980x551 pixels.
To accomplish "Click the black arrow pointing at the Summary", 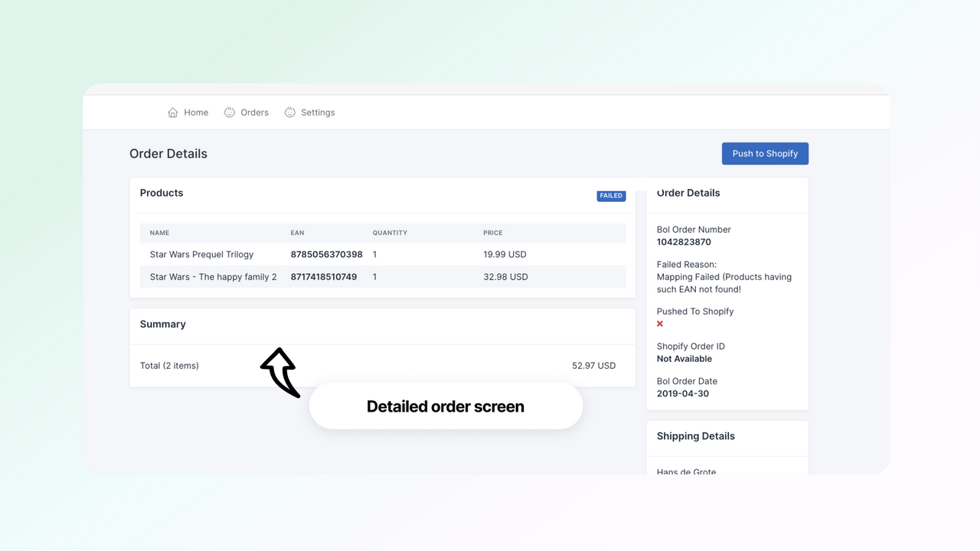I will pyautogui.click(x=279, y=371).
